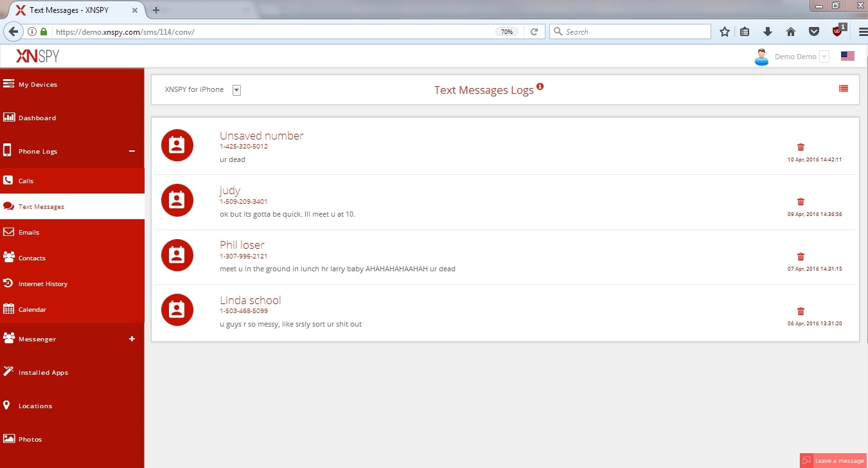
Task: Open a new browser tab
Action: [x=155, y=10]
